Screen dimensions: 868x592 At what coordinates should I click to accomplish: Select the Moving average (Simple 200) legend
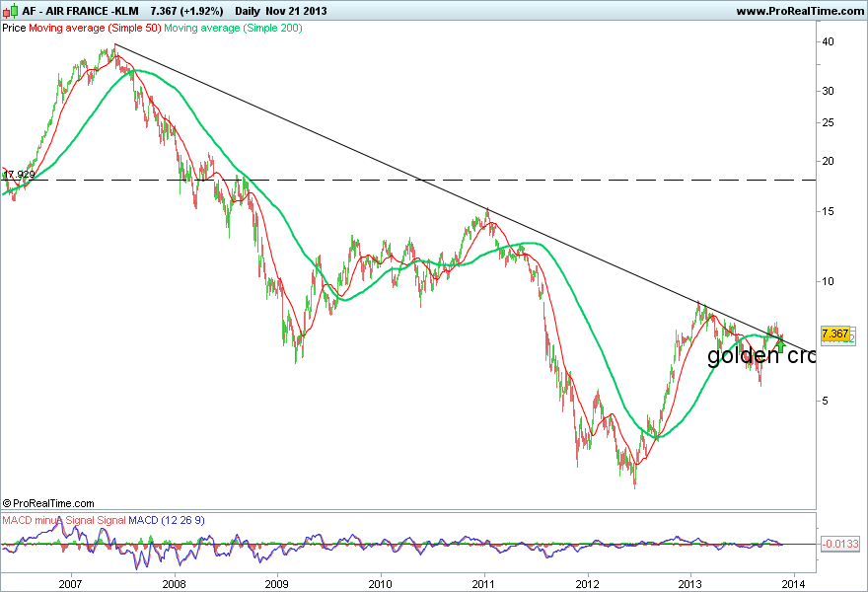point(233,28)
